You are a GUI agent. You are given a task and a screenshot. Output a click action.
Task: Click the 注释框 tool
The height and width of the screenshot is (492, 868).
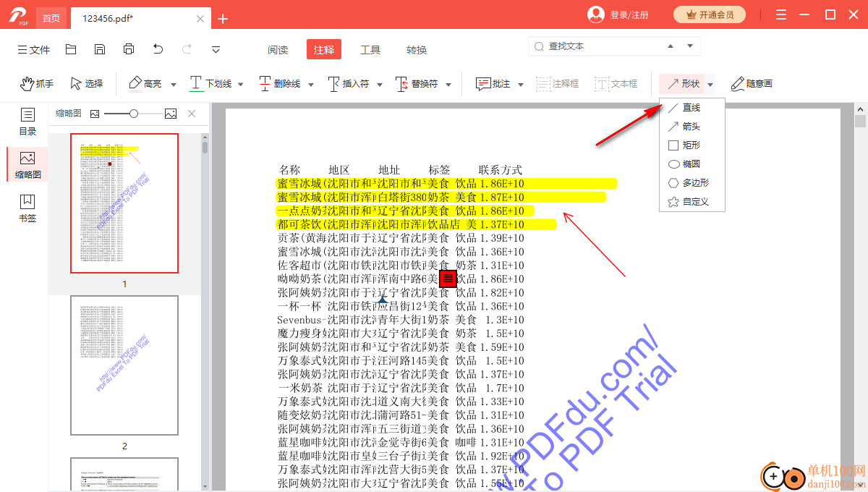(x=557, y=84)
